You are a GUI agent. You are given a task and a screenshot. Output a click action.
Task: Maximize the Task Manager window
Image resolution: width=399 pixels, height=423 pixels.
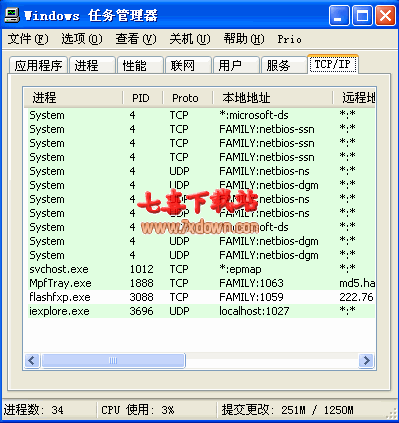(x=362, y=16)
